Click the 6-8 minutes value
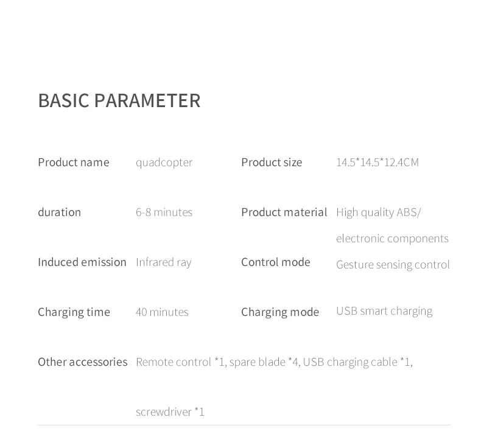 pos(164,212)
